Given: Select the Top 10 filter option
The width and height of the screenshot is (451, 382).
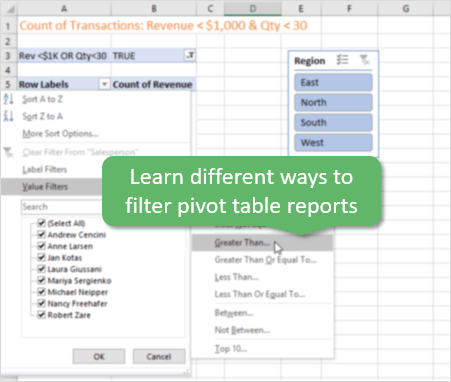Looking at the screenshot, I should point(262,349).
